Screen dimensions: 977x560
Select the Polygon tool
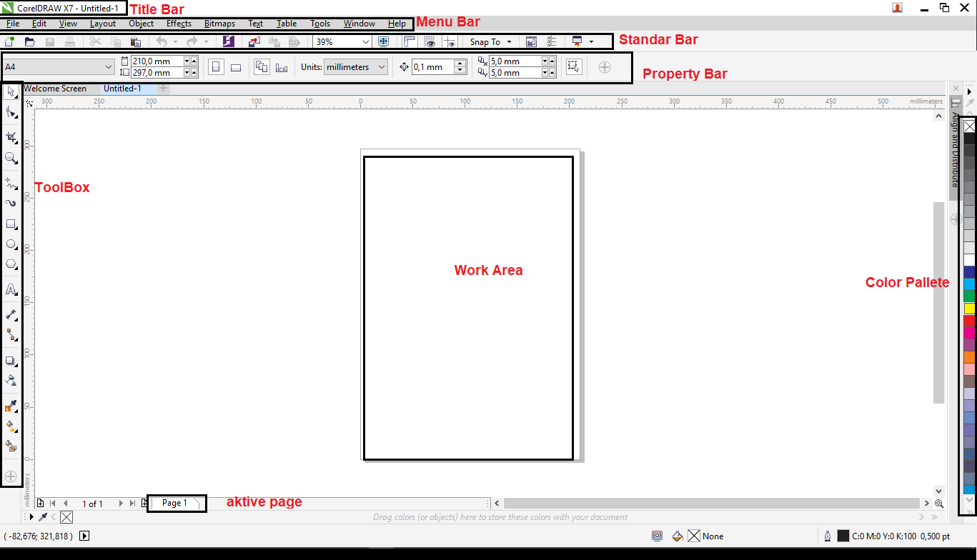[x=11, y=264]
